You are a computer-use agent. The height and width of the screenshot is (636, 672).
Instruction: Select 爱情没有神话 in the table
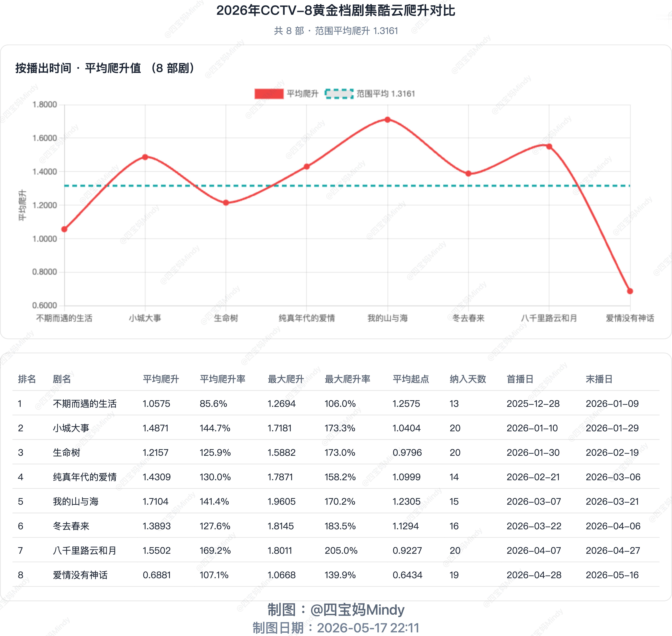click(80, 575)
